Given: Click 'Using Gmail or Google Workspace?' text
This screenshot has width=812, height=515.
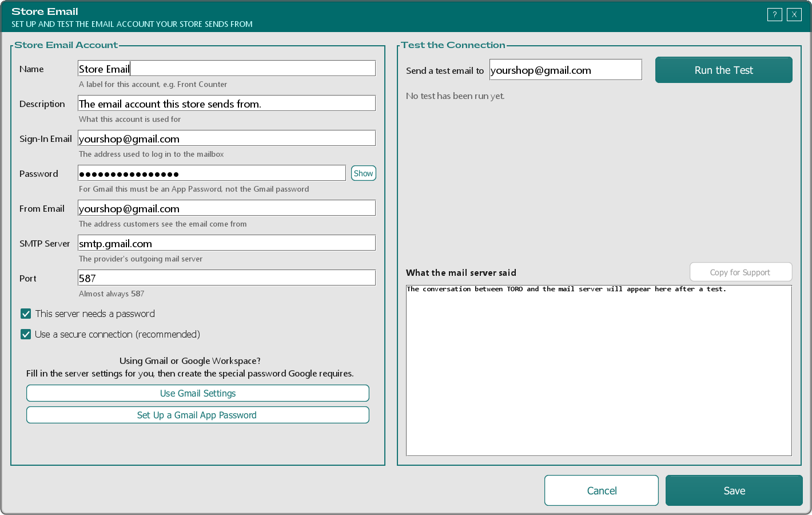Looking at the screenshot, I should (x=190, y=360).
